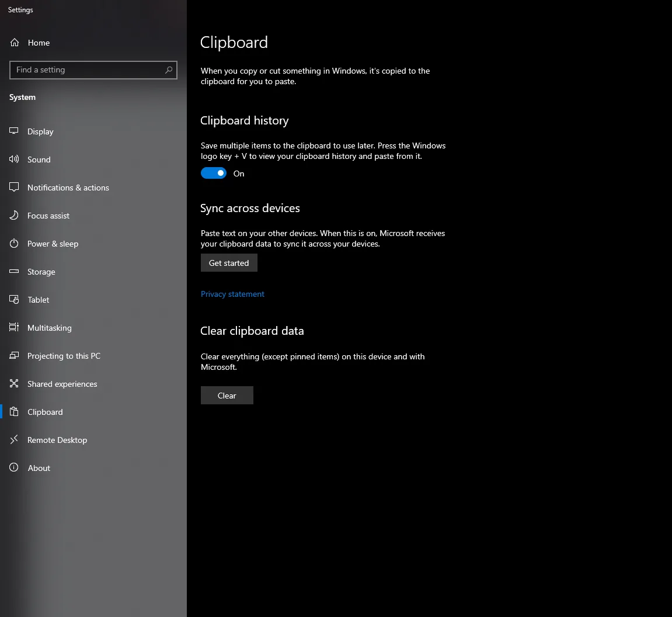
Task: Click the Focus assist moon icon
Action: [14, 215]
